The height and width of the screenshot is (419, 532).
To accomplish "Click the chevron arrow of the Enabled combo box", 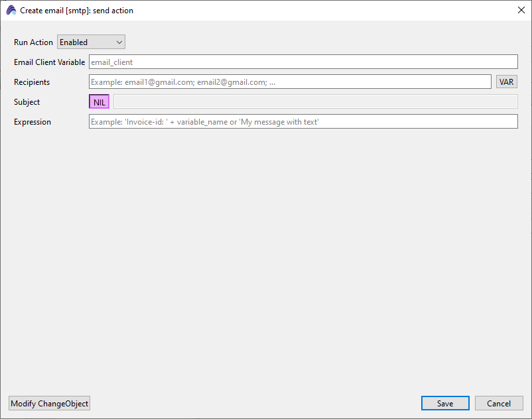I will [119, 42].
